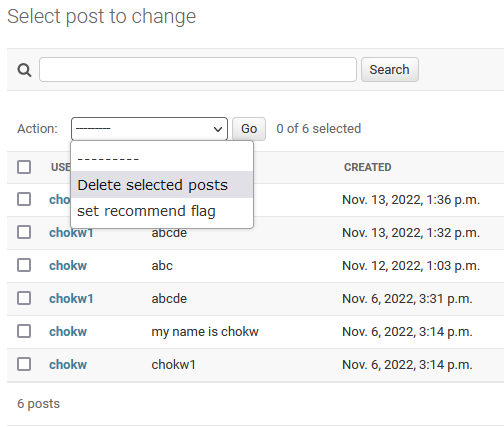The height and width of the screenshot is (427, 504).
Task: Sort by the CREATED column header
Action: [367, 167]
